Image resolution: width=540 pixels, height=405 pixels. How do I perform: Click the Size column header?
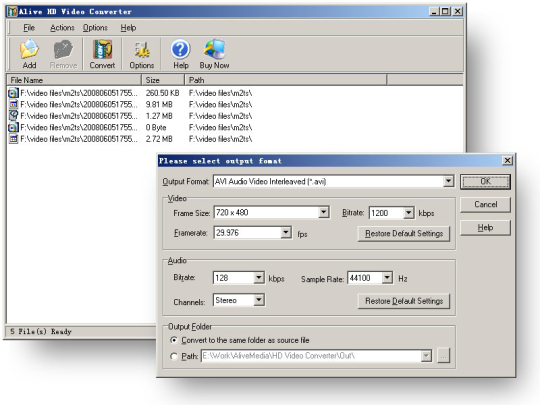point(163,80)
